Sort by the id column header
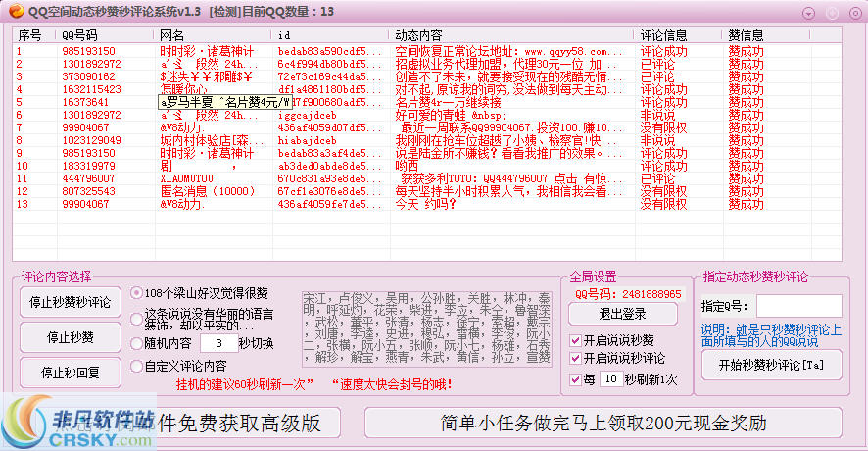Viewport: 868px width, 451px height. pos(330,35)
